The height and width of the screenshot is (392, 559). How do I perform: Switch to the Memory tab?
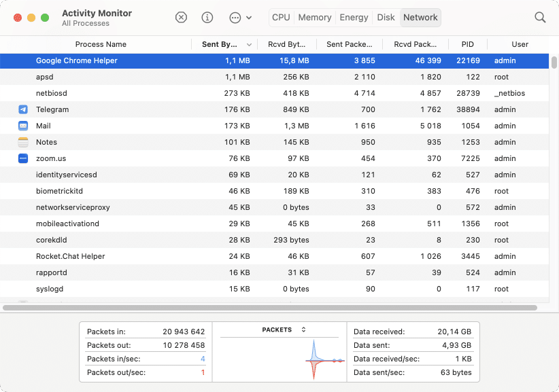point(315,18)
